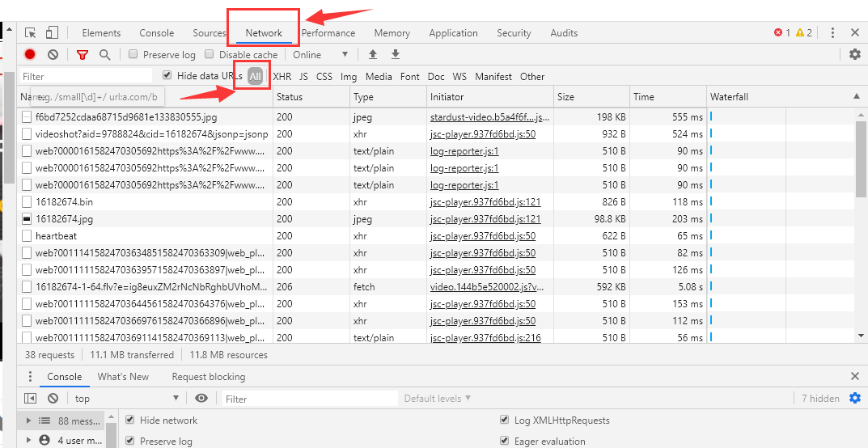Open initiator link stardust-video.b5a4f6f...js
The width and height of the screenshot is (868, 448).
[x=490, y=117]
